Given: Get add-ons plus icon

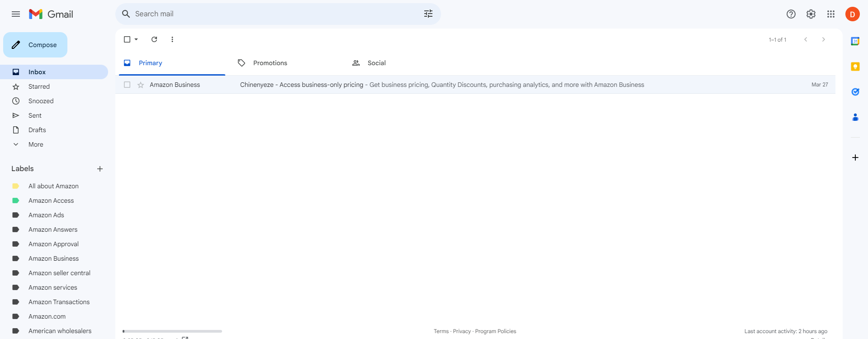Looking at the screenshot, I should coord(855,158).
